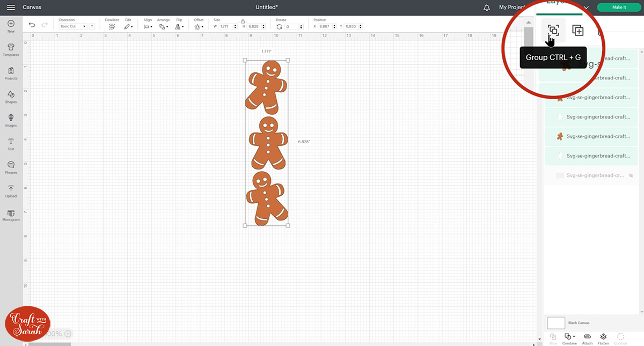Select the Shapes tool
The height and width of the screenshot is (346, 644).
(x=11, y=97)
